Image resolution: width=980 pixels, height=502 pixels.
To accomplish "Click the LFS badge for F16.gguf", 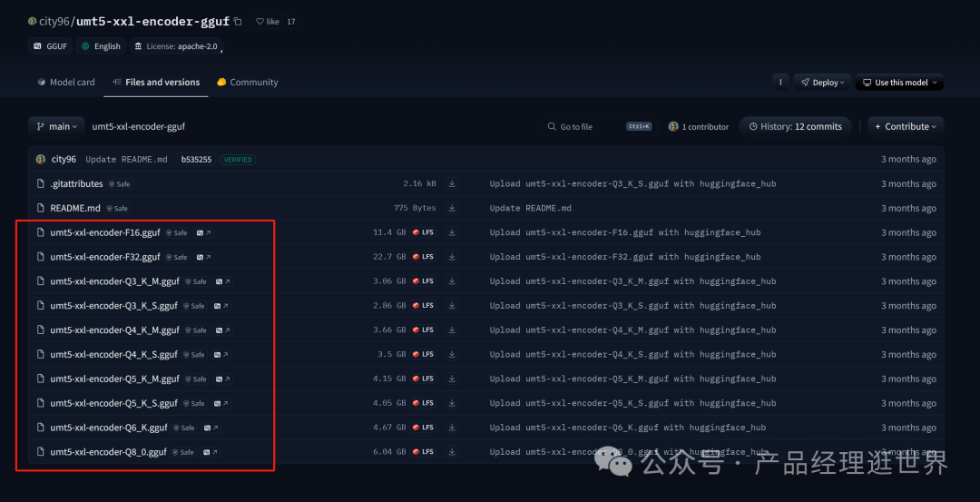I will click(x=423, y=232).
